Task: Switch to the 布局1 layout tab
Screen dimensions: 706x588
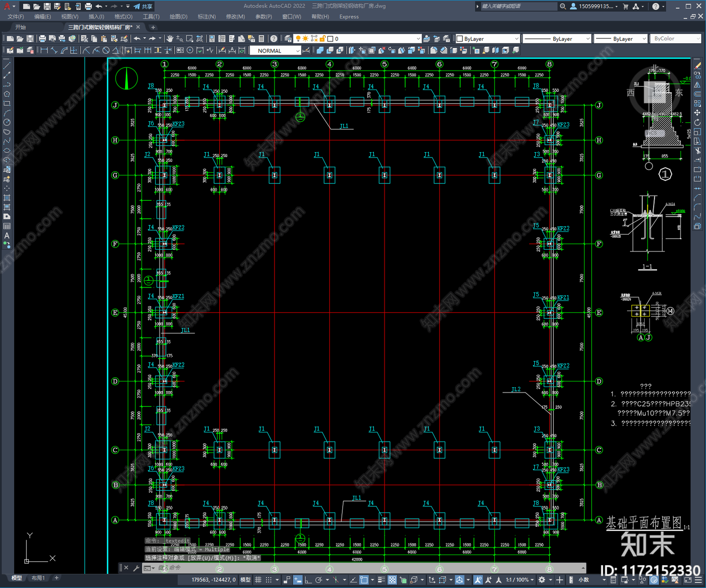Action: [x=38, y=578]
